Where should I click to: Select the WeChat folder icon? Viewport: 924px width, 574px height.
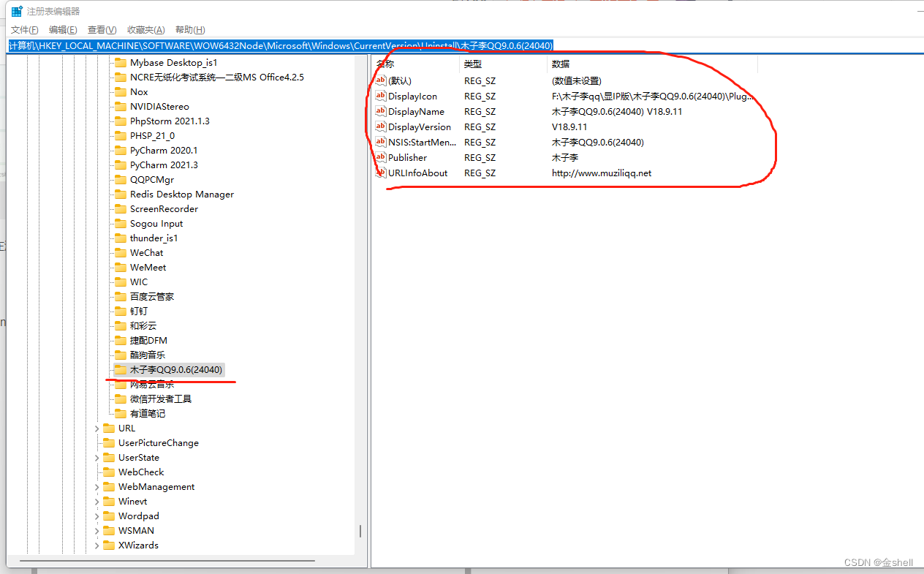coord(120,253)
